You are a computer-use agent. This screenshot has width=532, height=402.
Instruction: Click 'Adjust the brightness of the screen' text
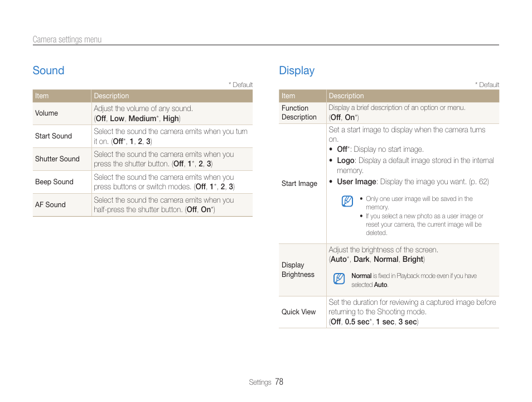tap(384, 250)
